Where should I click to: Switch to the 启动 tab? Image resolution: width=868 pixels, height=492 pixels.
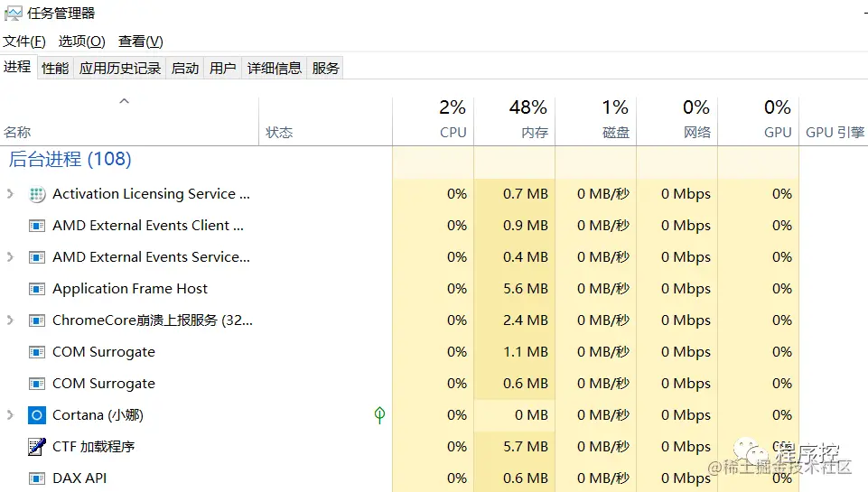tap(185, 68)
